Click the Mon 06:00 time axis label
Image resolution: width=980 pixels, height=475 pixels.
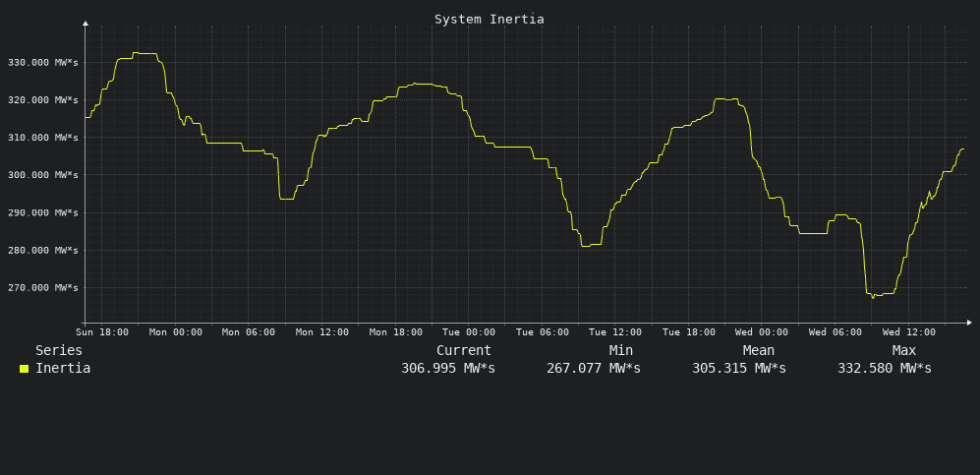pos(249,331)
